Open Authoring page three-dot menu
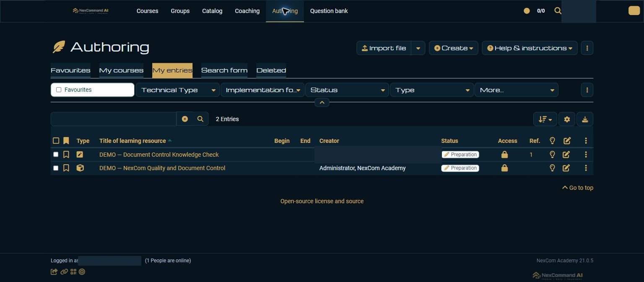The height and width of the screenshot is (282, 644). (x=587, y=48)
